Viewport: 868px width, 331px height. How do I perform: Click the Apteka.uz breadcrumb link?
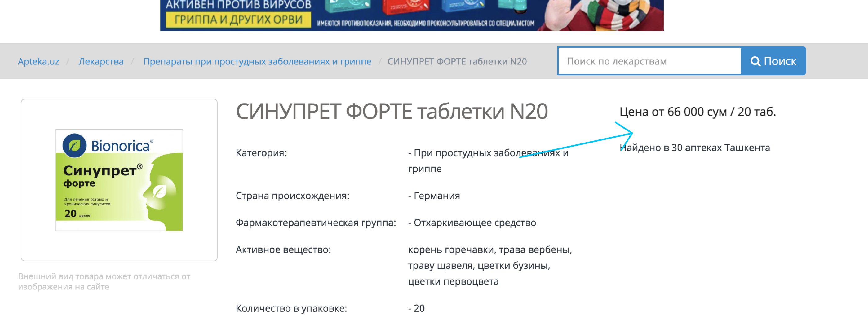pos(38,61)
